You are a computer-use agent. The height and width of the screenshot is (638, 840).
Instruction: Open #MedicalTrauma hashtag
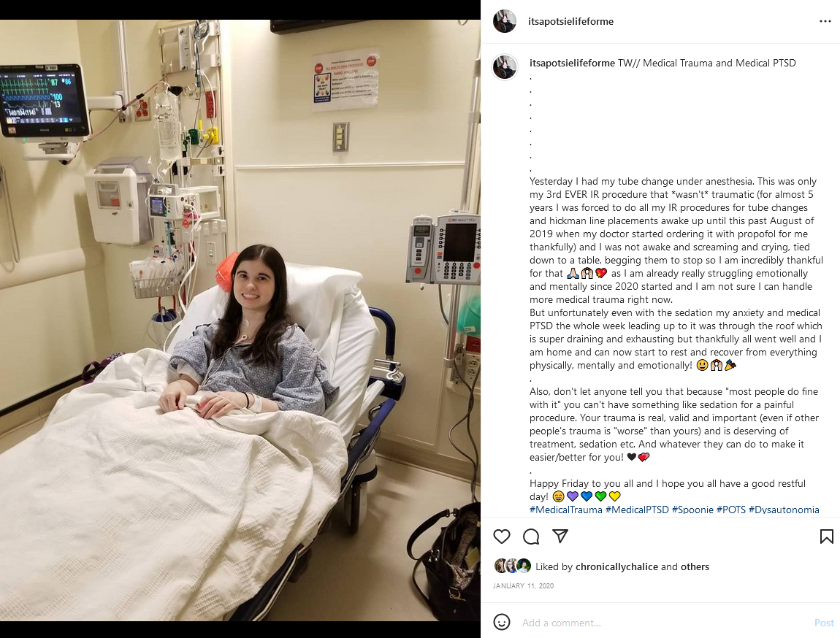pyautogui.click(x=565, y=510)
